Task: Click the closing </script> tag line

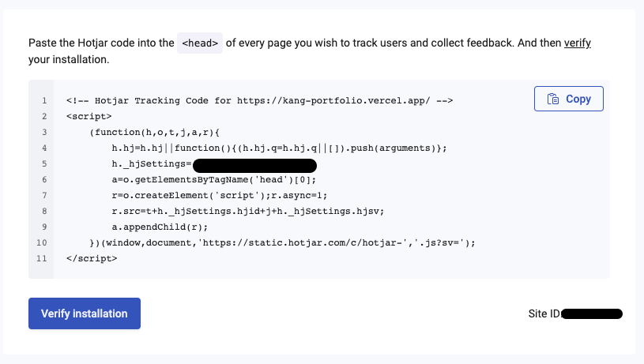Action: [x=92, y=258]
